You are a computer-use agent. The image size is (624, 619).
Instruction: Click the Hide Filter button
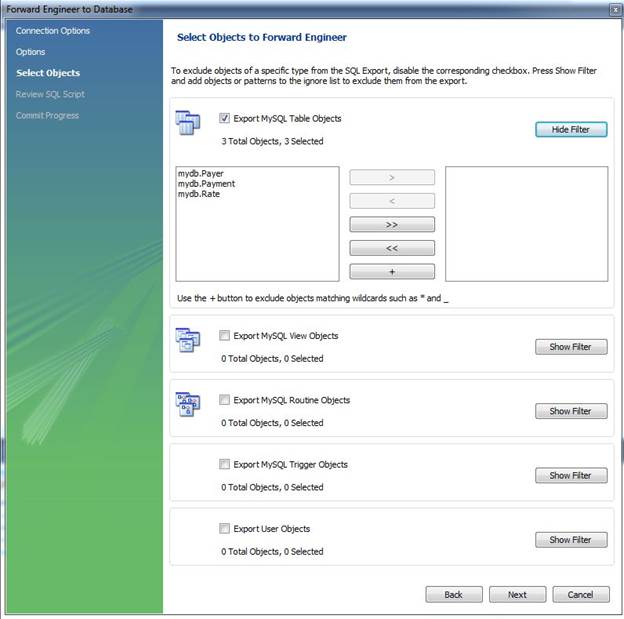click(571, 130)
